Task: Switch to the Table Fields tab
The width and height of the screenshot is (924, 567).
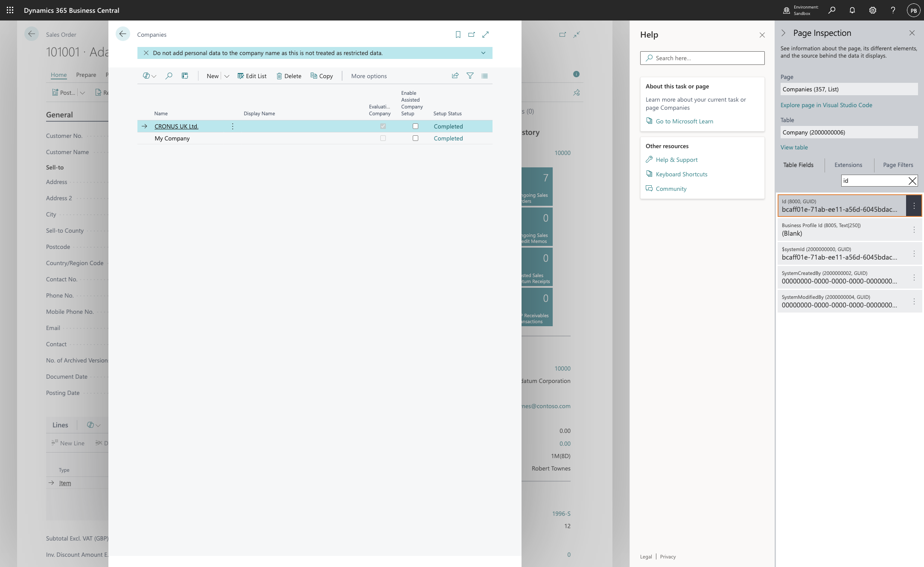Action: pos(798,165)
